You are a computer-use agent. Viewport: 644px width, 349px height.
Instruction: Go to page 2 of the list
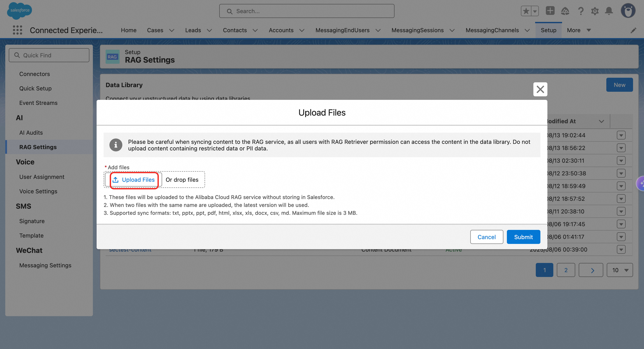566,270
